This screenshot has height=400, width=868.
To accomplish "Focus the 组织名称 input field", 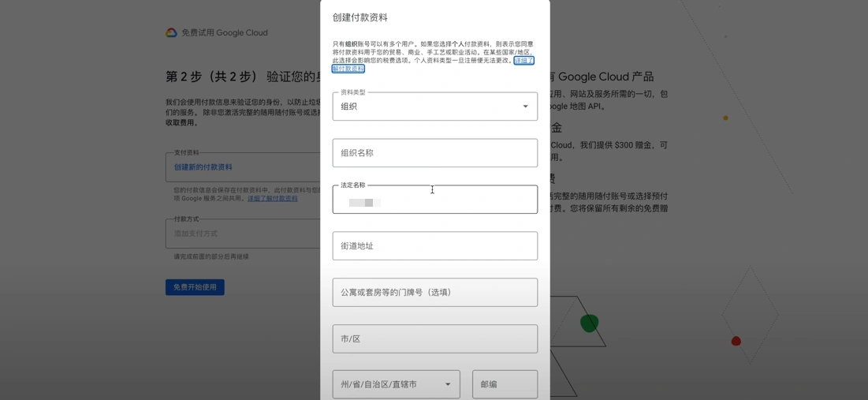I will click(434, 153).
